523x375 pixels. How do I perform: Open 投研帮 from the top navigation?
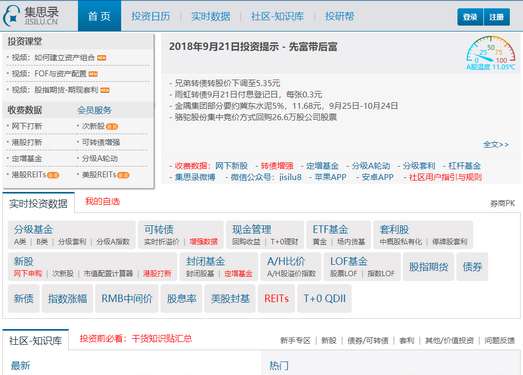[x=340, y=16]
